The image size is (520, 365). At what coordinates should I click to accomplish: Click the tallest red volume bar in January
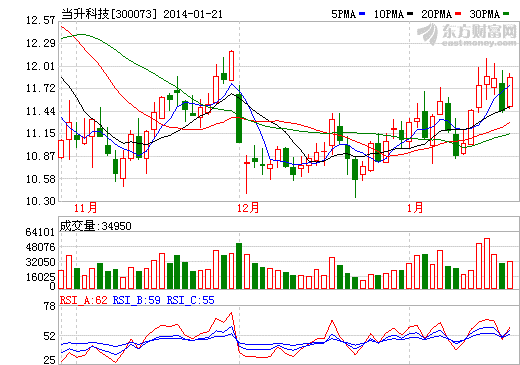[x=487, y=264]
